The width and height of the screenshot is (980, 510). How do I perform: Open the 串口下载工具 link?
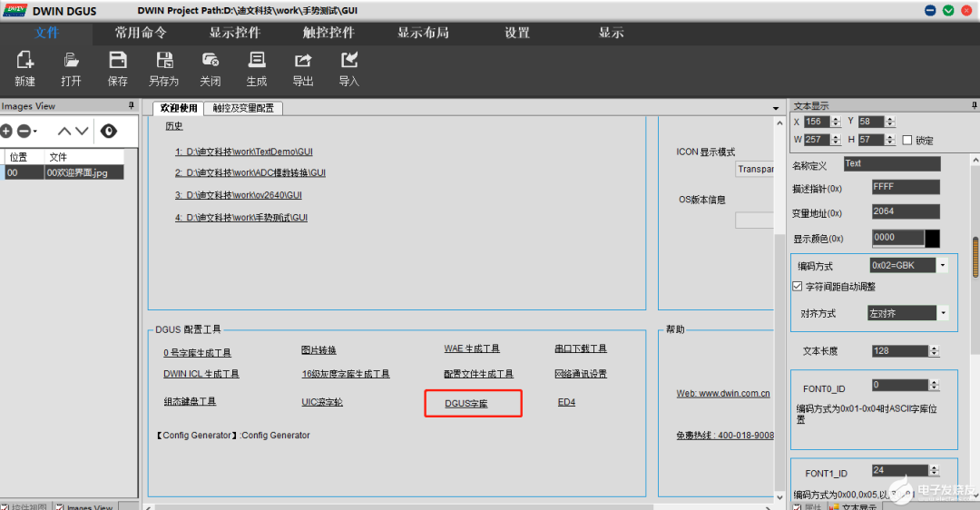tap(581, 348)
